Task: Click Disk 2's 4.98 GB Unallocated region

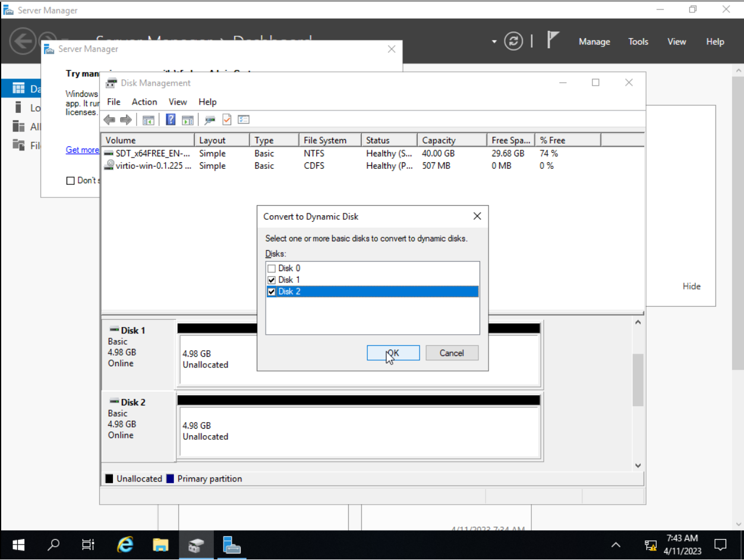Action: tap(360, 432)
